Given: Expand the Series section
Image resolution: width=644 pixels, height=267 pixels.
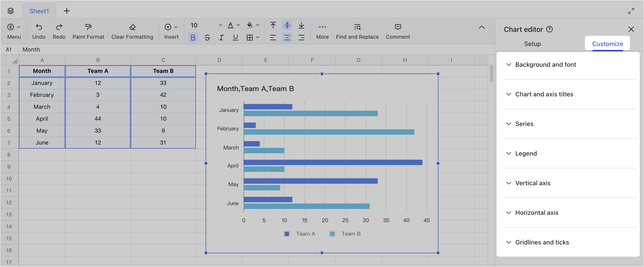Looking at the screenshot, I should point(524,124).
